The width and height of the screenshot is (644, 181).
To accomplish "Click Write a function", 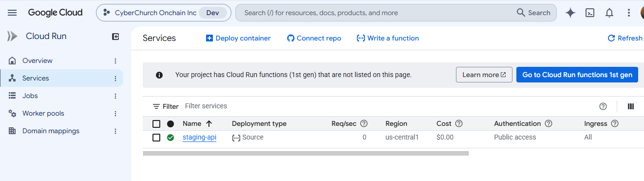I will pyautogui.click(x=388, y=38).
